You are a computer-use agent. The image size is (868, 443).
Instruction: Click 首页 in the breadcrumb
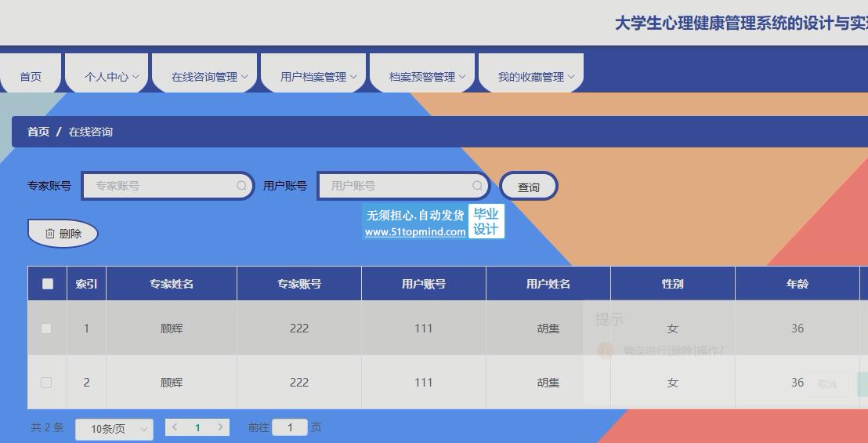(38, 132)
